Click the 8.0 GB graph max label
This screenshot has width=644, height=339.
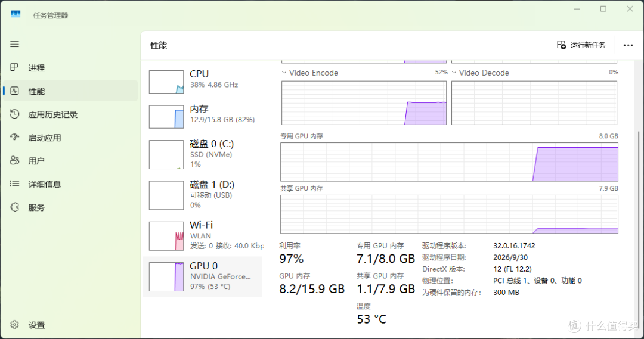(608, 136)
